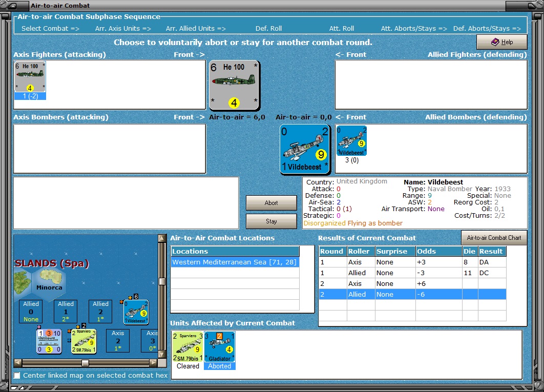Image resolution: width=544 pixels, height=392 pixels.
Task: Click the minimap vertical scrollbar thumb
Action: point(162,282)
